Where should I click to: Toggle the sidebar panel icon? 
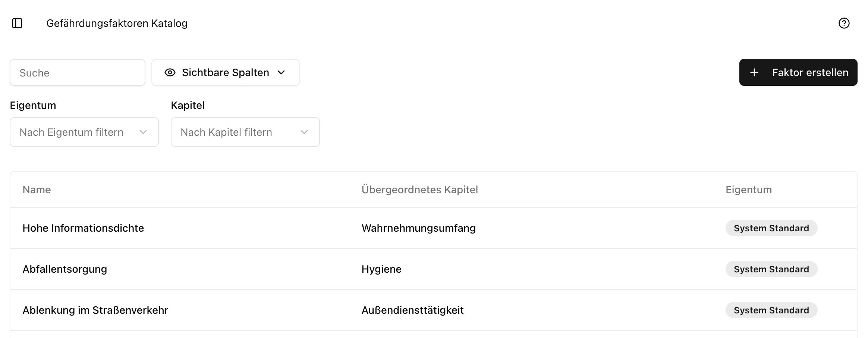18,23
